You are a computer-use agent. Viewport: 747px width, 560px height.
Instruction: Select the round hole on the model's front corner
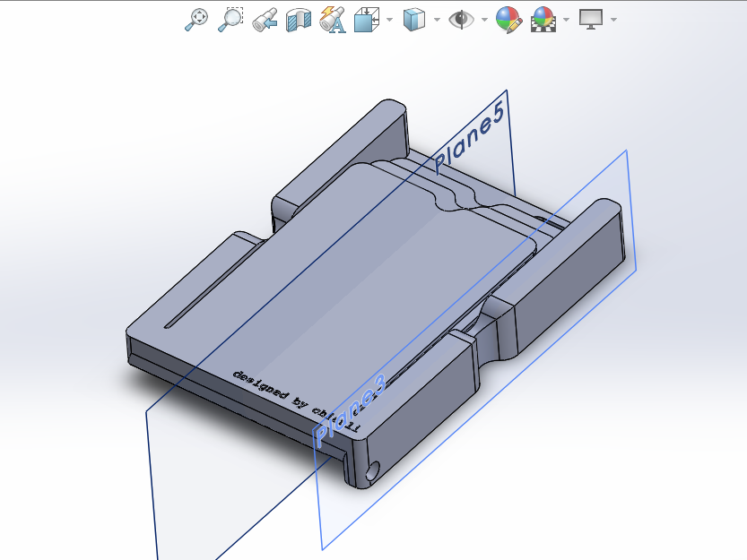click(373, 471)
